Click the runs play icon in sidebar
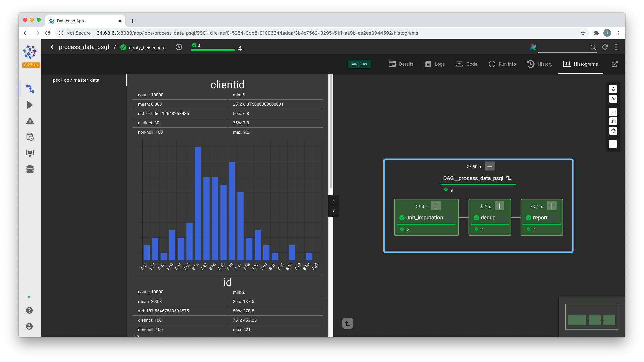Screen dimensions: 644x362 30,105
